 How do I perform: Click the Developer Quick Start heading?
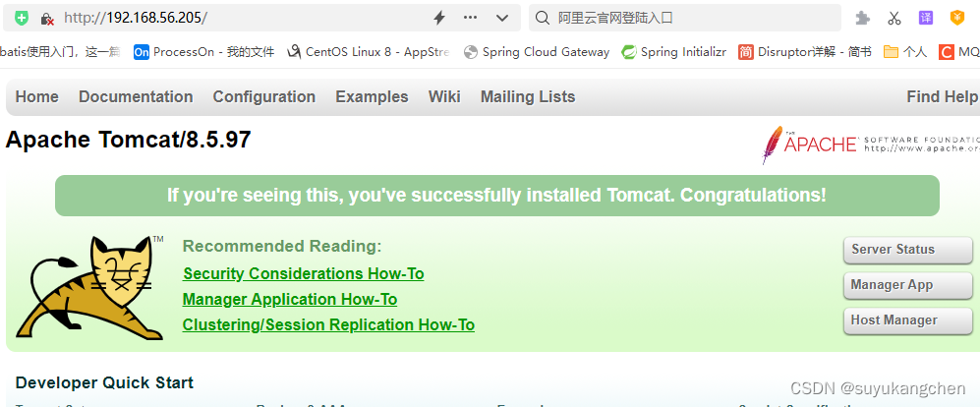coord(104,382)
